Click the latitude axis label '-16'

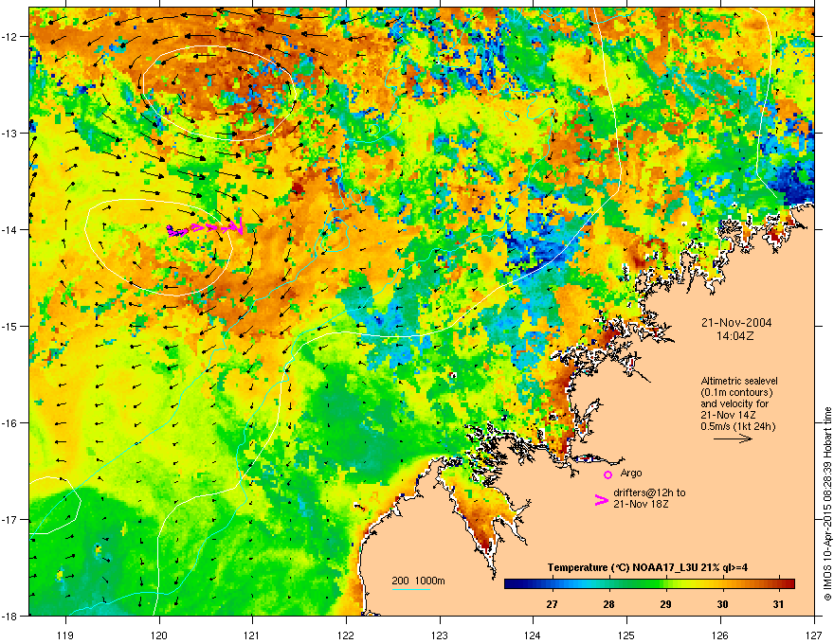coord(9,423)
